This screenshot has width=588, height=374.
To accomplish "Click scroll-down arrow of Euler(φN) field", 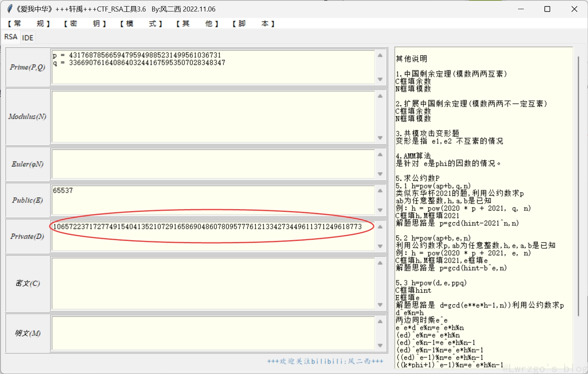I will pyautogui.click(x=380, y=174).
